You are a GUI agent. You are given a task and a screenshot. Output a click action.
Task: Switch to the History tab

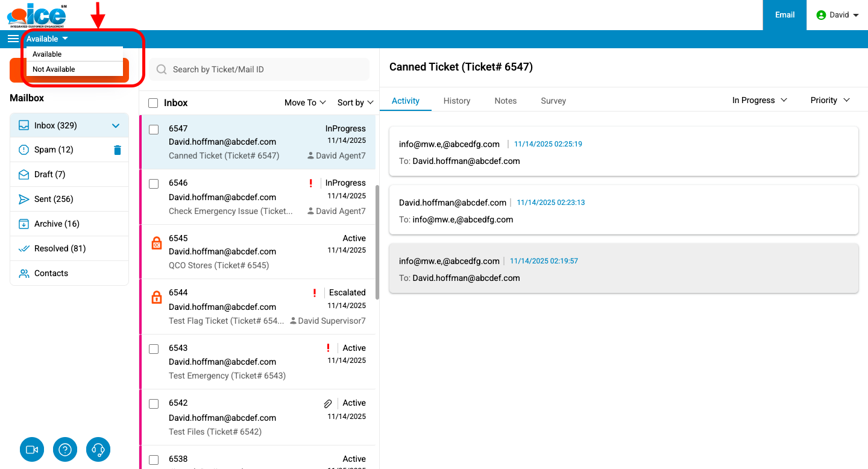pyautogui.click(x=456, y=101)
